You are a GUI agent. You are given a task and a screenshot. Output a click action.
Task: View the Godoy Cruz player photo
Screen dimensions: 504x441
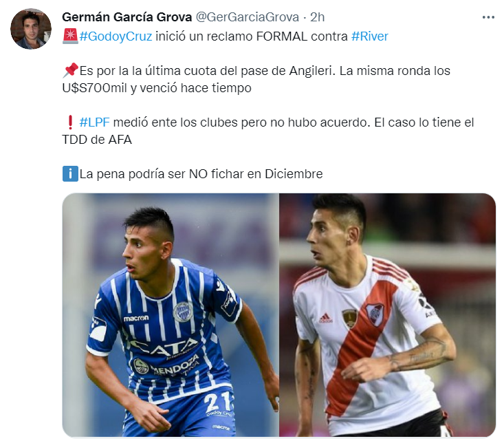[171, 315]
